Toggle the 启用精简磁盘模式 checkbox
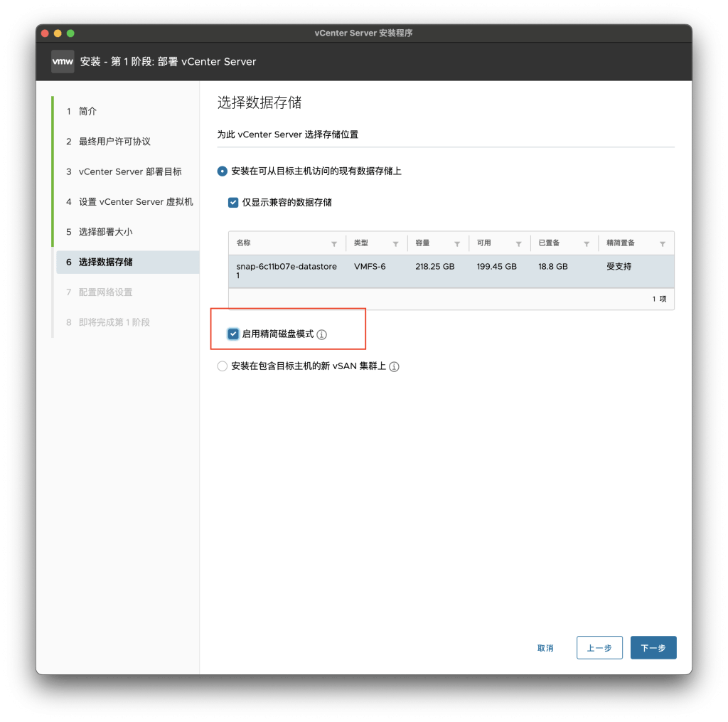 (x=233, y=334)
